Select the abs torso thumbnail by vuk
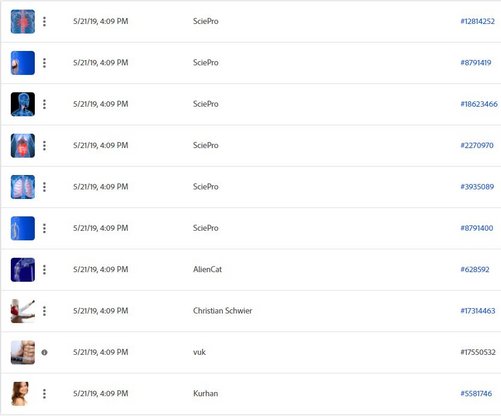This screenshot has height=416, width=501. tap(23, 352)
